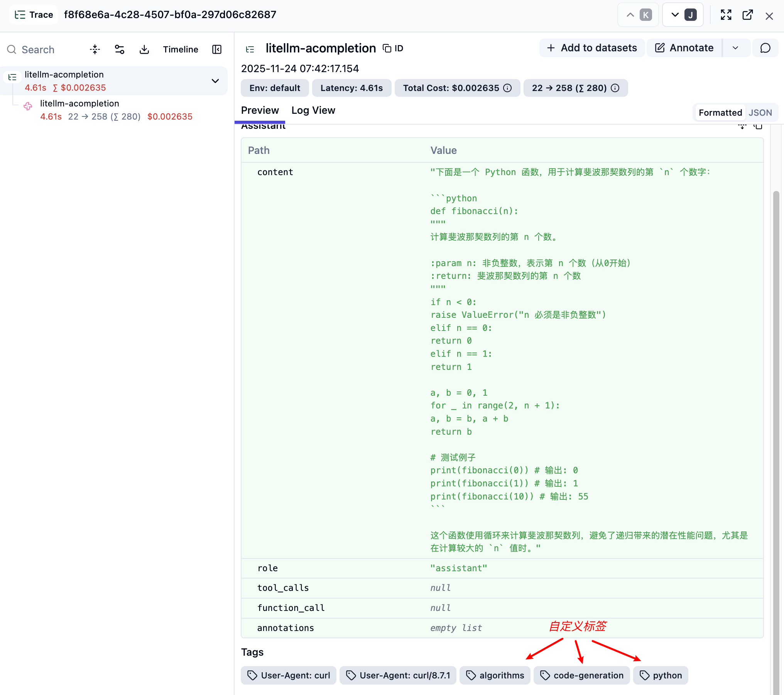The height and width of the screenshot is (695, 784).
Task: Click Add to datasets button
Action: pyautogui.click(x=592, y=48)
